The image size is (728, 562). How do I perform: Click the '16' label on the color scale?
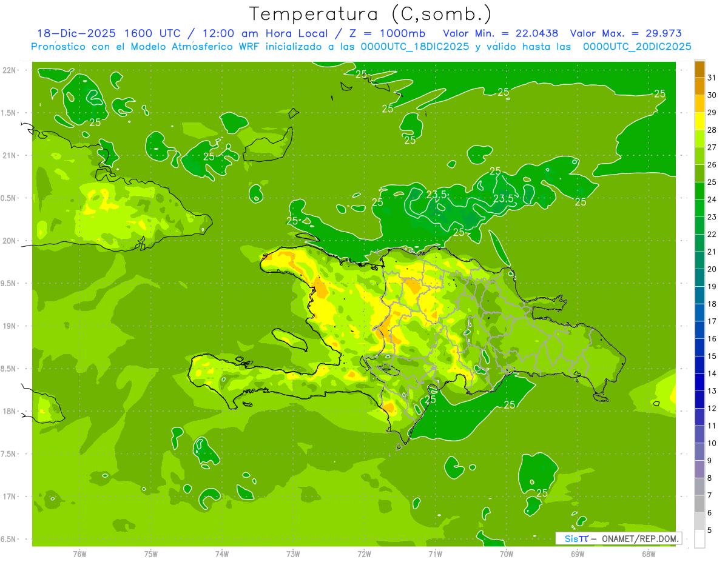click(x=712, y=339)
